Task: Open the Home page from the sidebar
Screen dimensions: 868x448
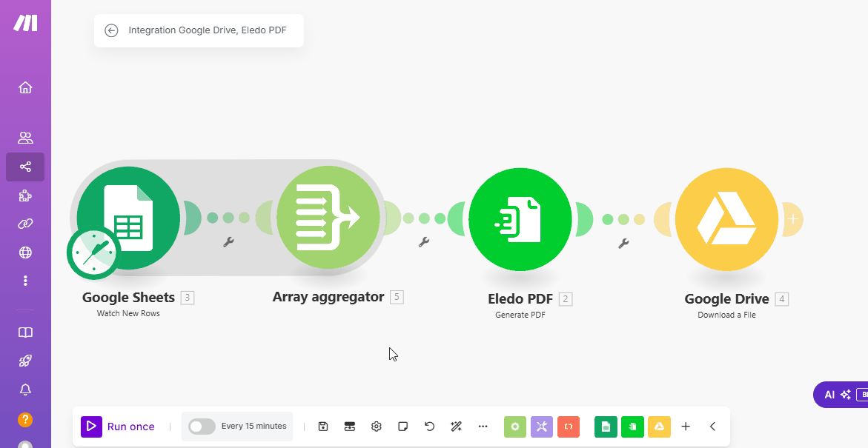Action: pyautogui.click(x=25, y=87)
